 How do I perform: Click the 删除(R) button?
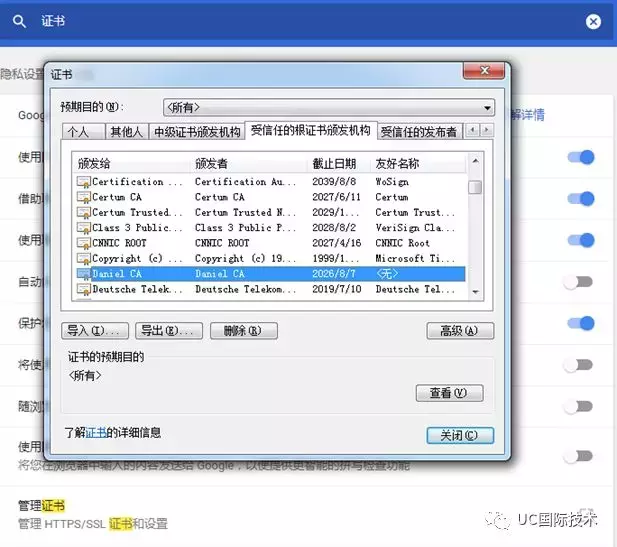[x=244, y=331]
